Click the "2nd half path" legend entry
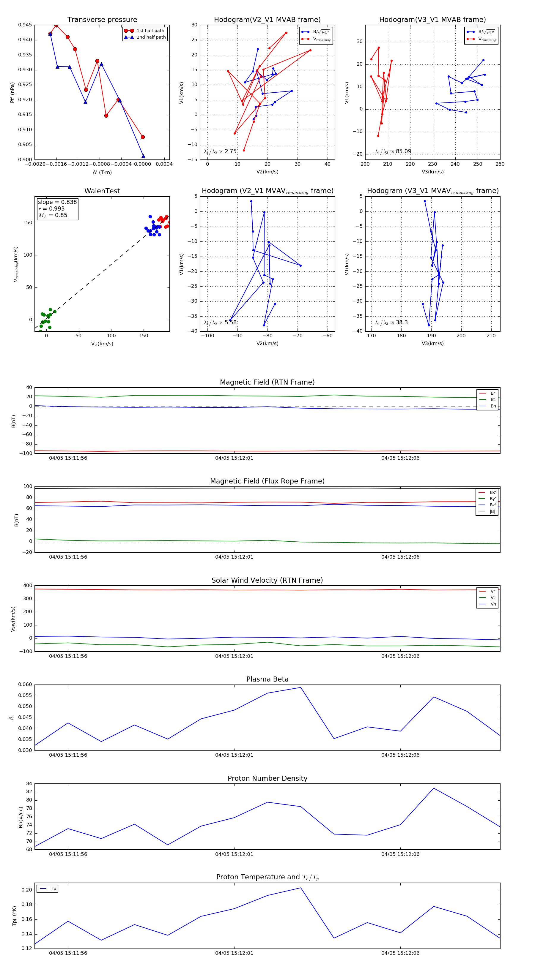The width and height of the screenshot is (535, 980). tap(145, 37)
